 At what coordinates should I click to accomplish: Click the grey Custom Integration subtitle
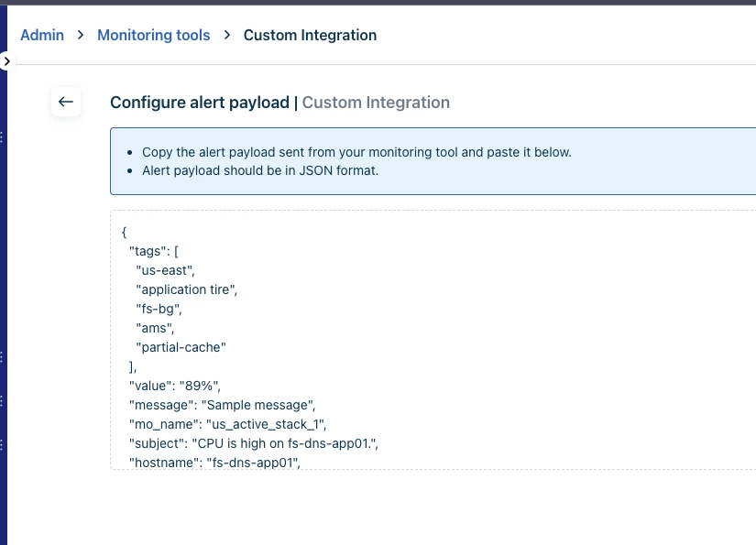click(x=376, y=103)
